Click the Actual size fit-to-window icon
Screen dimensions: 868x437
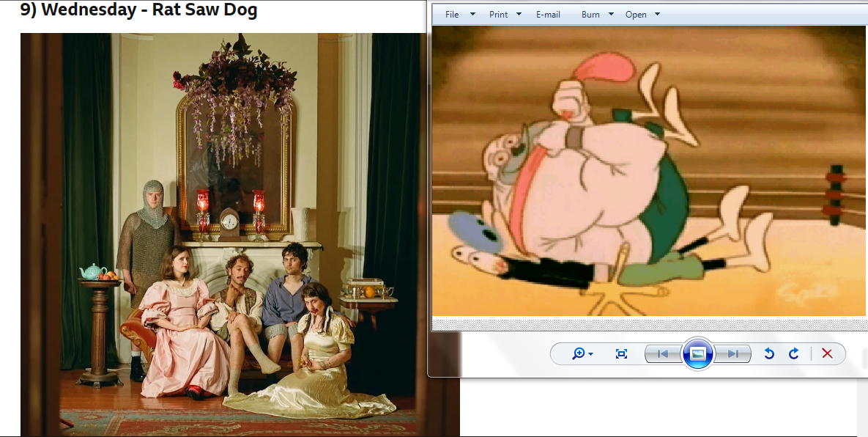(621, 353)
